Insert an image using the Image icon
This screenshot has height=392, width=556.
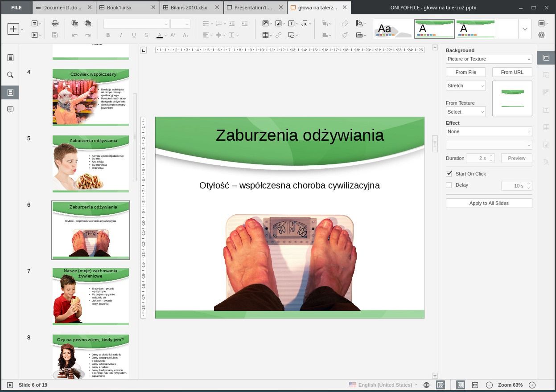265,23
